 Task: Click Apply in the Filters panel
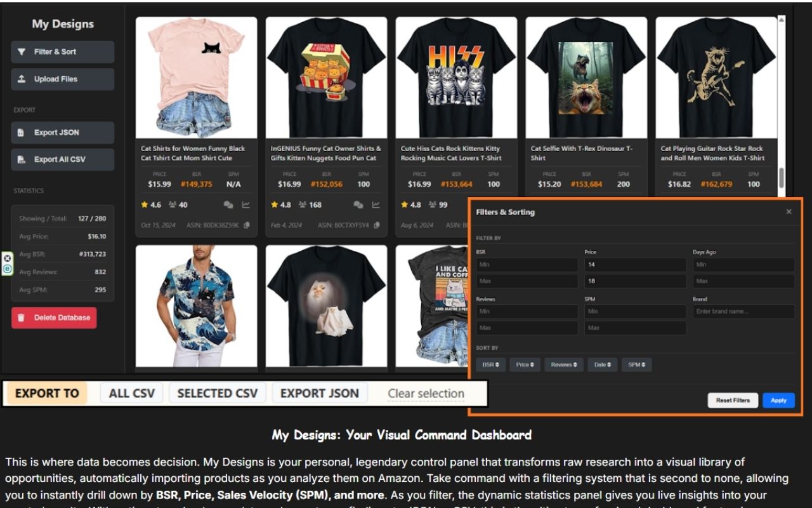[778, 400]
